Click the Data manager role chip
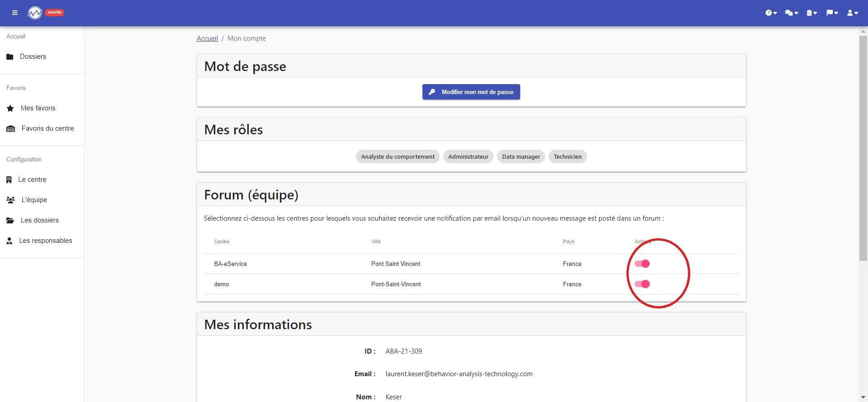The height and width of the screenshot is (402, 868). coord(521,156)
